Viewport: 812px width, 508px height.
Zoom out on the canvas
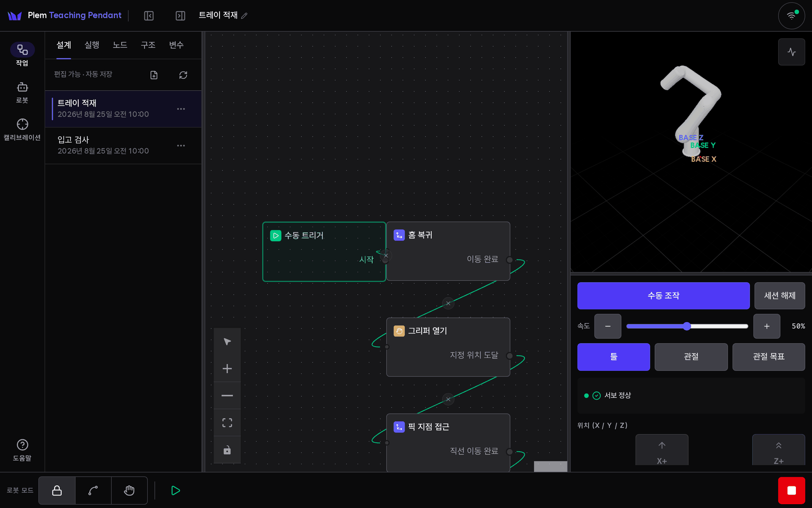pos(227,395)
